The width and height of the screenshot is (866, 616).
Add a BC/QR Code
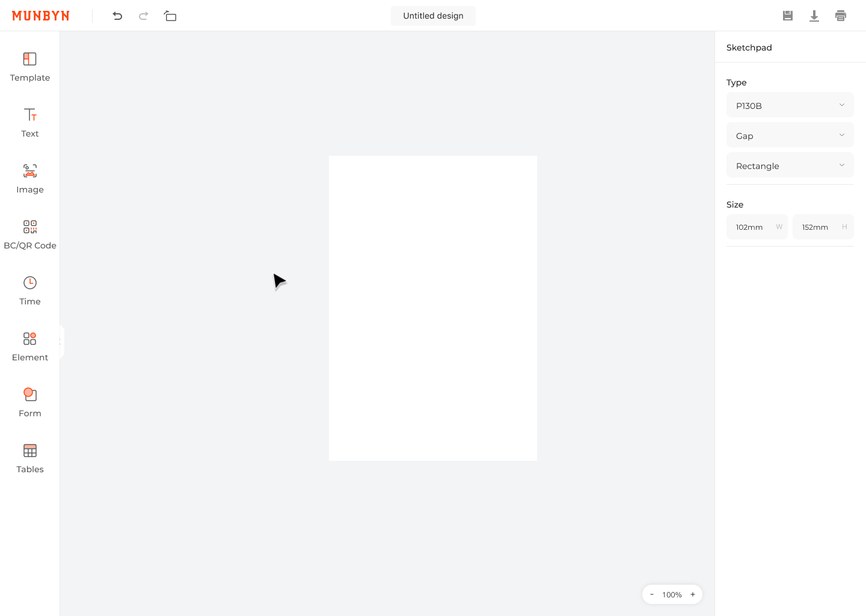click(29, 235)
